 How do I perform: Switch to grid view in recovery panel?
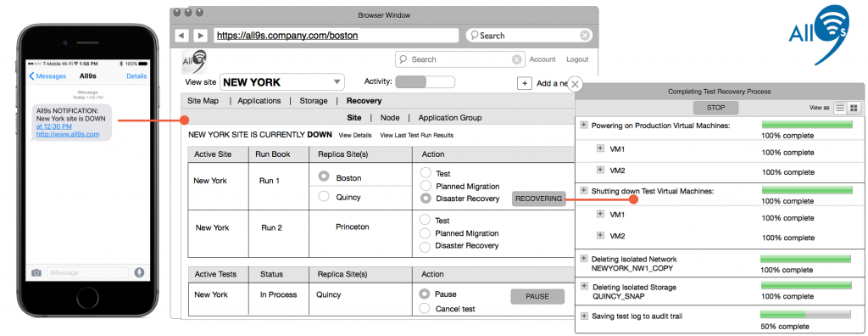[853, 108]
